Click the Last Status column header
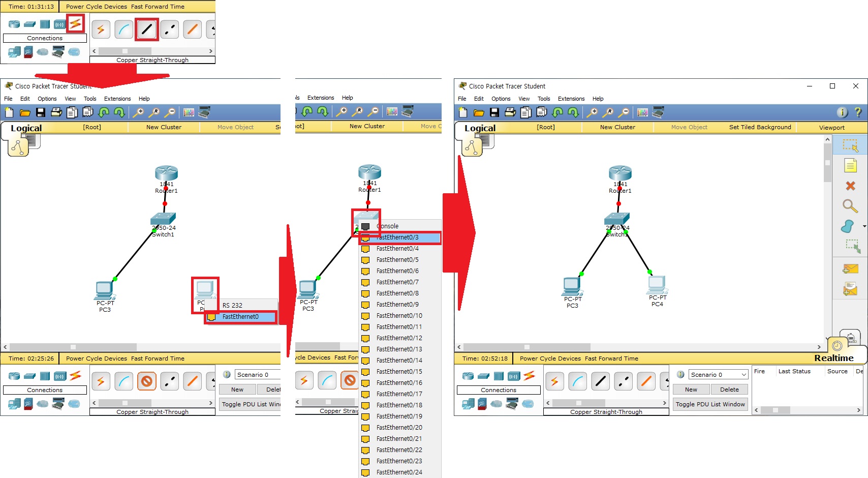This screenshot has height=478, width=868. 794,371
